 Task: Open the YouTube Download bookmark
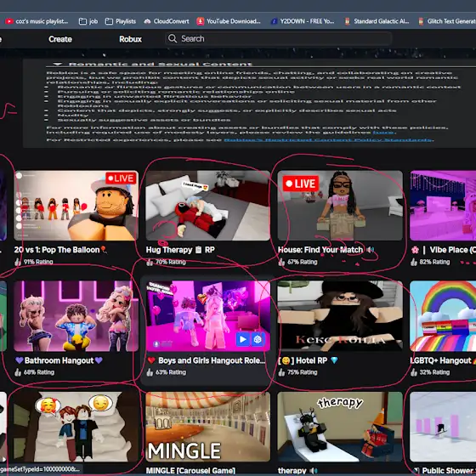click(229, 21)
